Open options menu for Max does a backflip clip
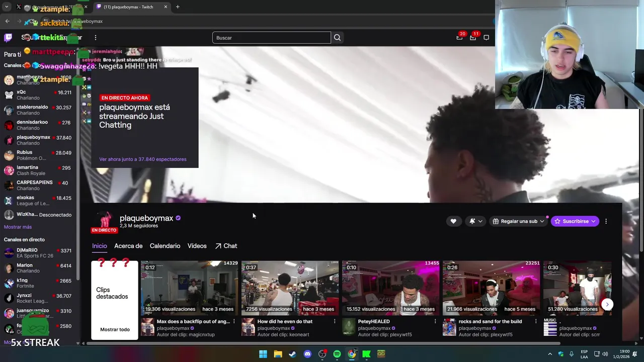644x362 pixels. point(234,321)
